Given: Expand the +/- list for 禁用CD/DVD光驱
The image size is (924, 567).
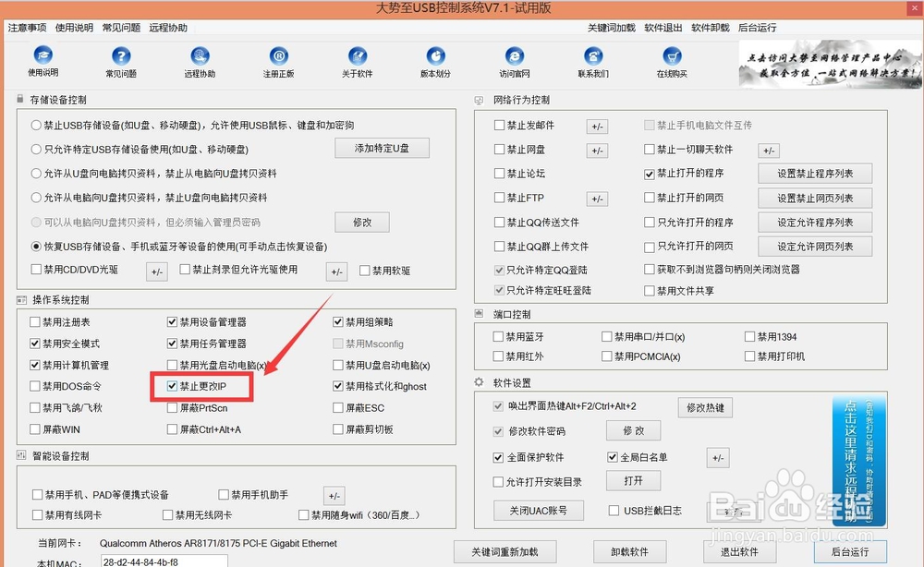Looking at the screenshot, I should [157, 272].
